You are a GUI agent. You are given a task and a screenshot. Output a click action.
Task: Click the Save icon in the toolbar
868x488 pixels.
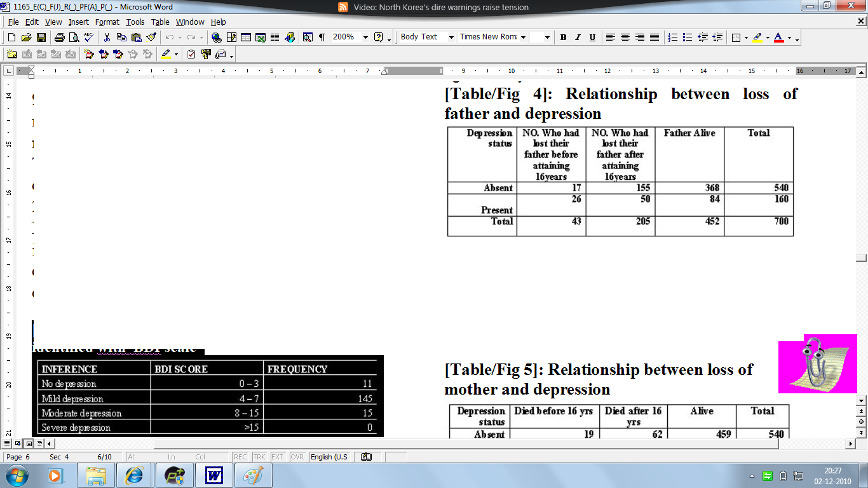41,37
